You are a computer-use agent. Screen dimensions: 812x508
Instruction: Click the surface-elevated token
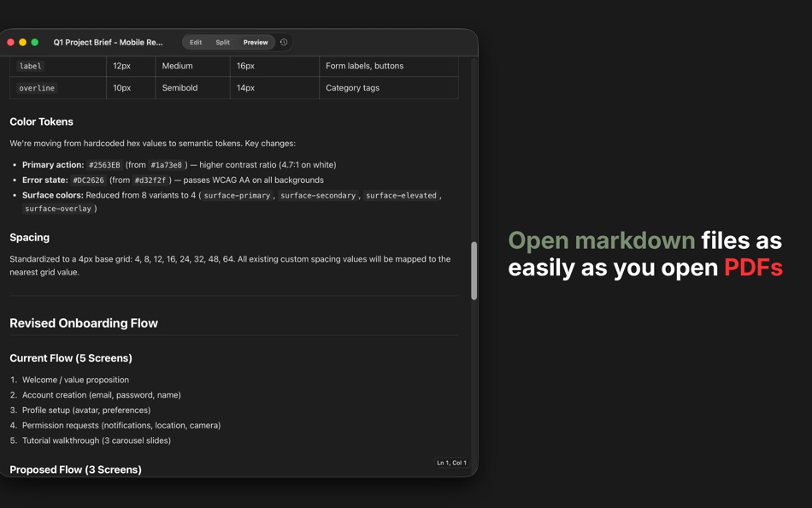click(x=402, y=196)
